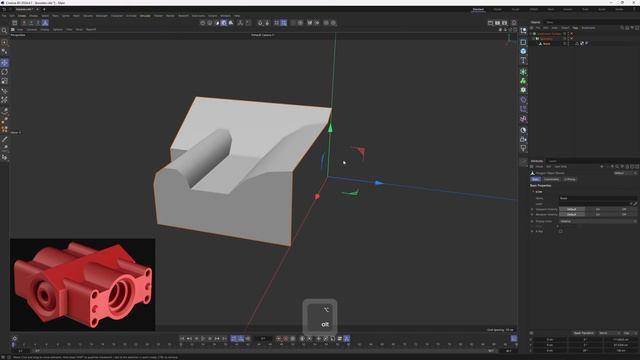This screenshot has height=360, width=640.
Task: Click the magnifier search icon in left palette
Action: tap(4, 31)
